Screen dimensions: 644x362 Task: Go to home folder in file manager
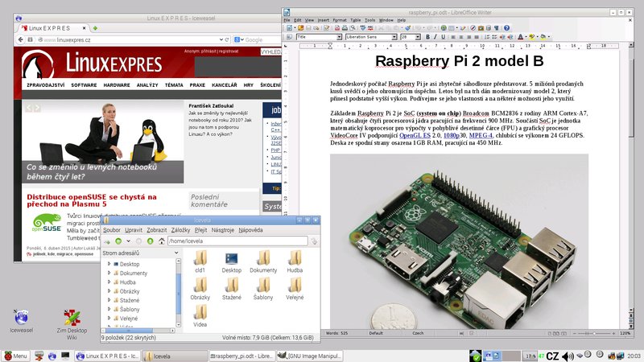162,241
